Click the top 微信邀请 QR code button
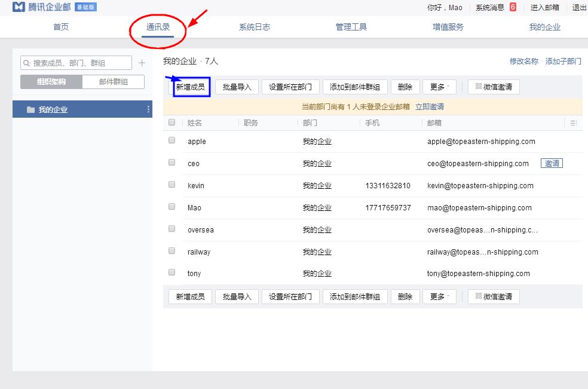Image resolution: width=588 pixels, height=389 pixels. (x=494, y=87)
